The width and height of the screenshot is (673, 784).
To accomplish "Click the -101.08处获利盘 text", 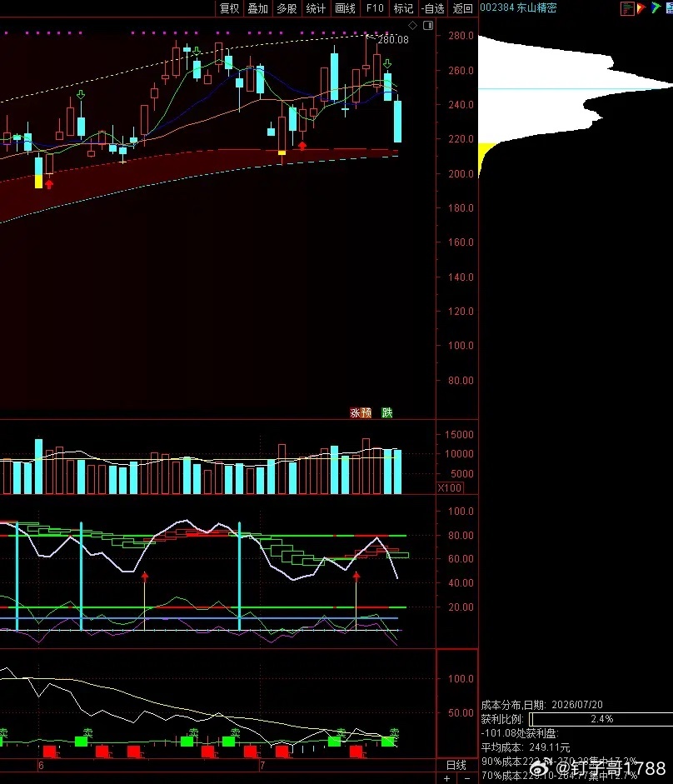I will [x=520, y=733].
